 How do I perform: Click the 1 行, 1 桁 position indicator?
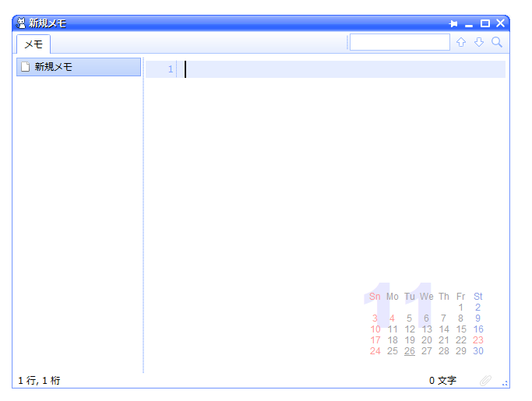tap(39, 381)
